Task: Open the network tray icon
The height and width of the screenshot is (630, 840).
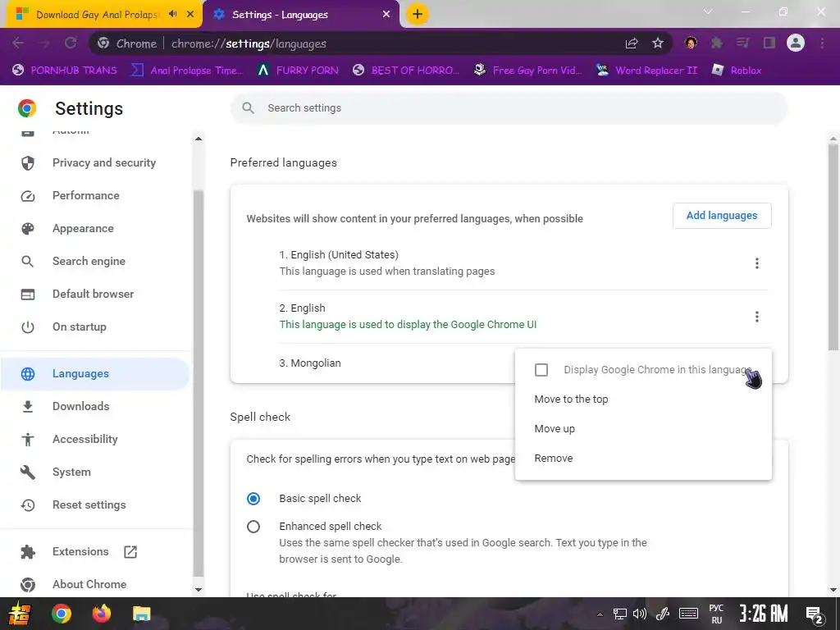Action: coord(620,614)
